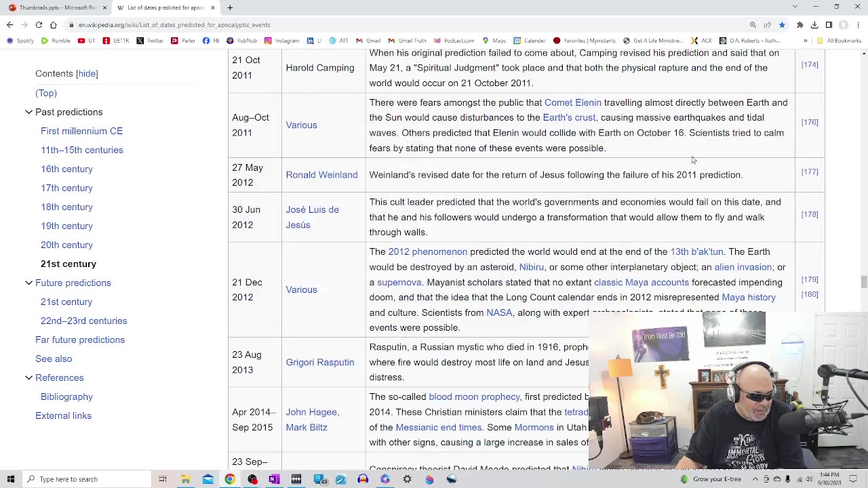Click Windows taskbar search box
The image size is (868, 488).
coord(88,479)
